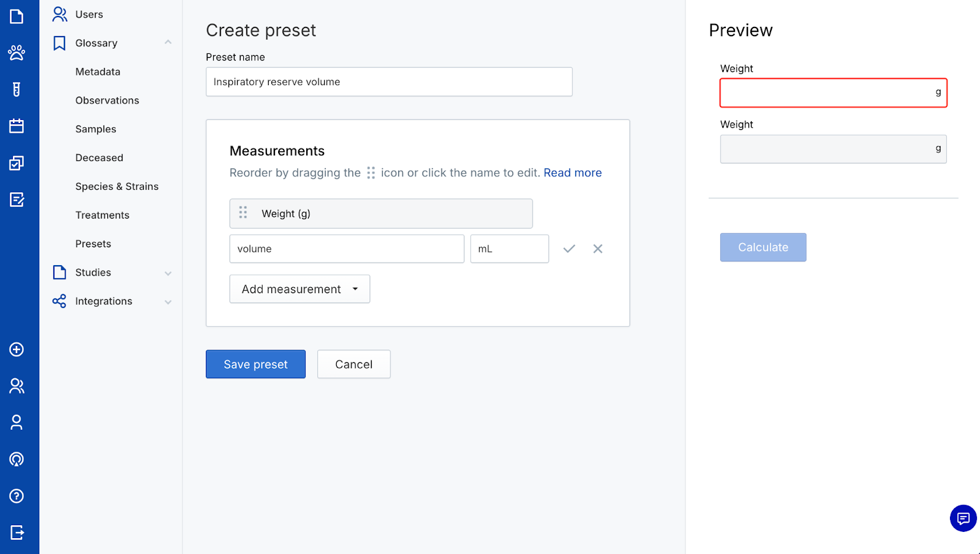Open the test tube samples icon
Viewport: 980px width, 554px height.
(17, 89)
